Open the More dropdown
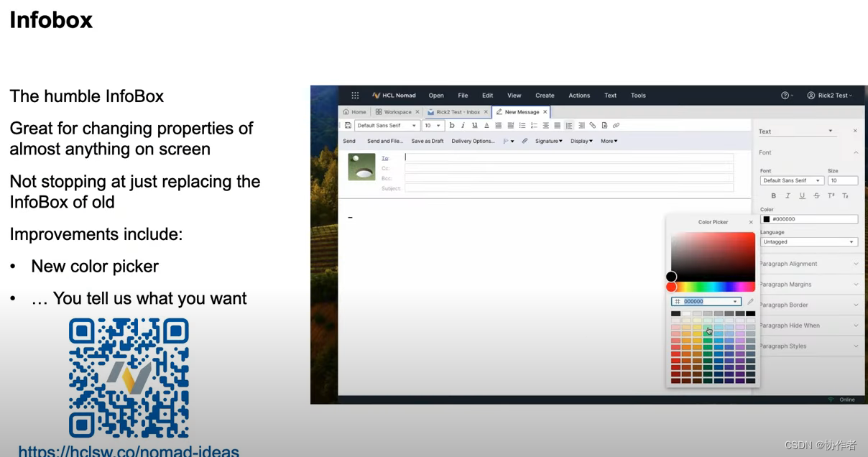Image resolution: width=868 pixels, height=457 pixels. click(x=609, y=142)
